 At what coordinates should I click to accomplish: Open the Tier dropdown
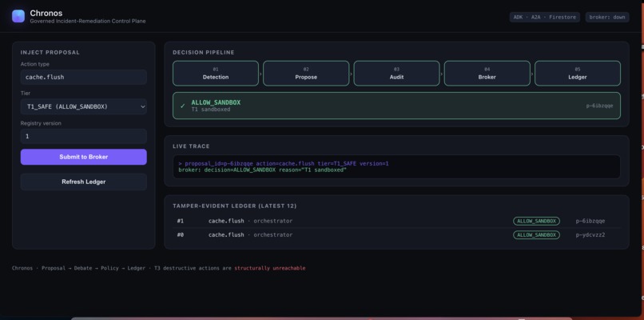84,106
